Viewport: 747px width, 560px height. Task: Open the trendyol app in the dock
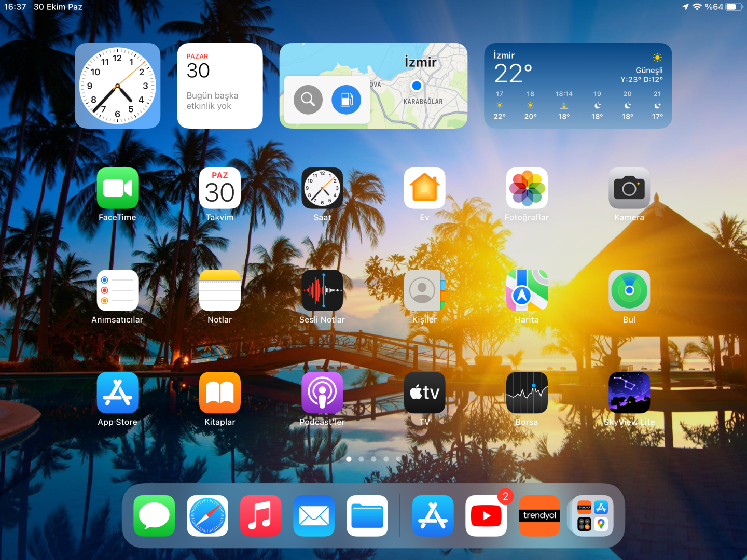click(x=539, y=516)
